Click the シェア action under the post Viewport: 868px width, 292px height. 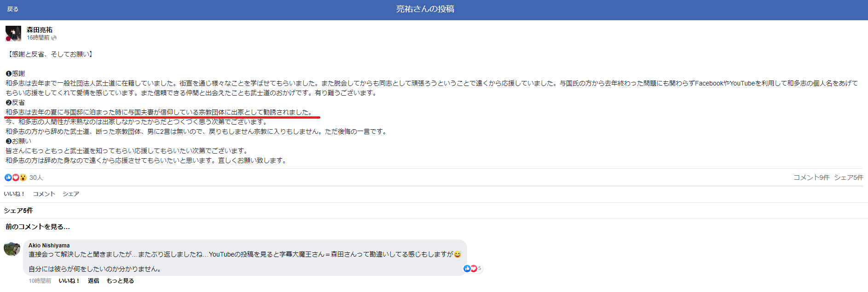pyautogui.click(x=71, y=194)
